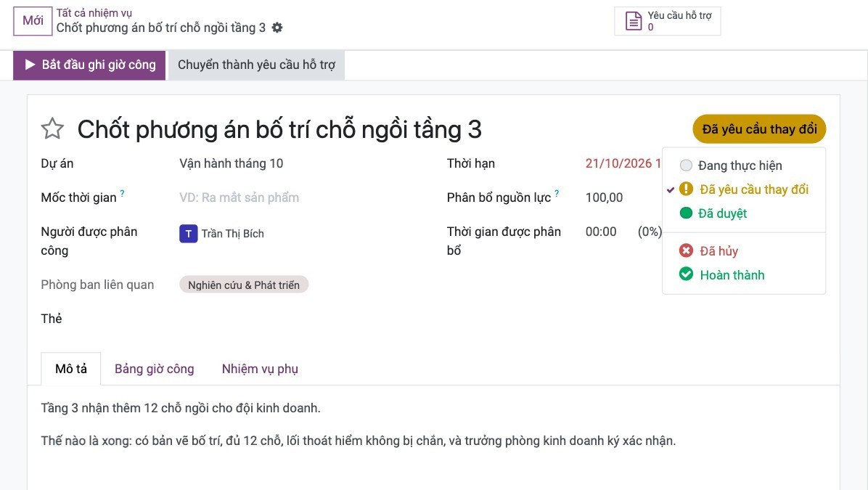Click the breadcrumb text Chốt phương án bố trí chỗ ngồi tầng 3
The width and height of the screenshot is (868, 490).
161,28
